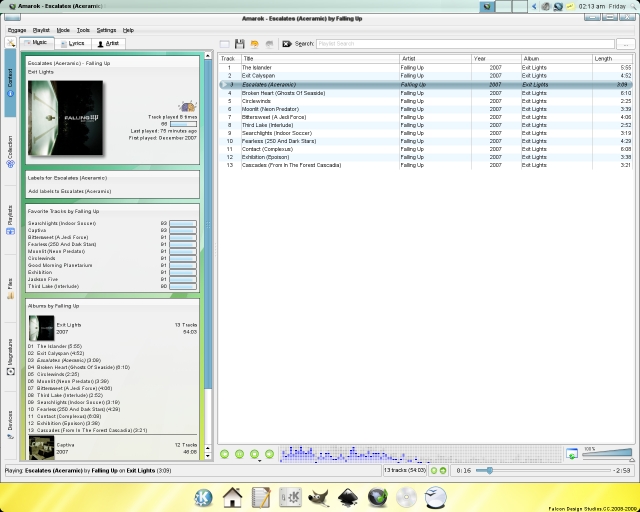Click Jackson Five favorite track link
The height and width of the screenshot is (512, 640).
[x=42, y=279]
